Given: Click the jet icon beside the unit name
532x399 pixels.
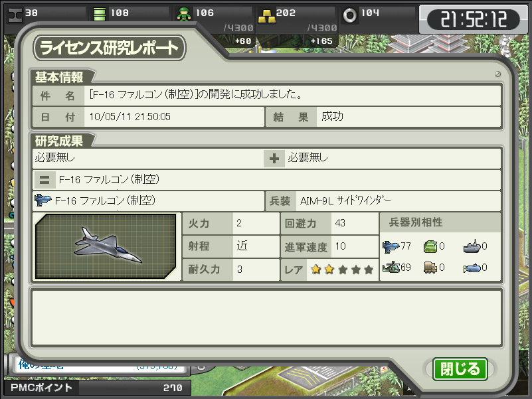Looking at the screenshot, I should pyautogui.click(x=43, y=200).
